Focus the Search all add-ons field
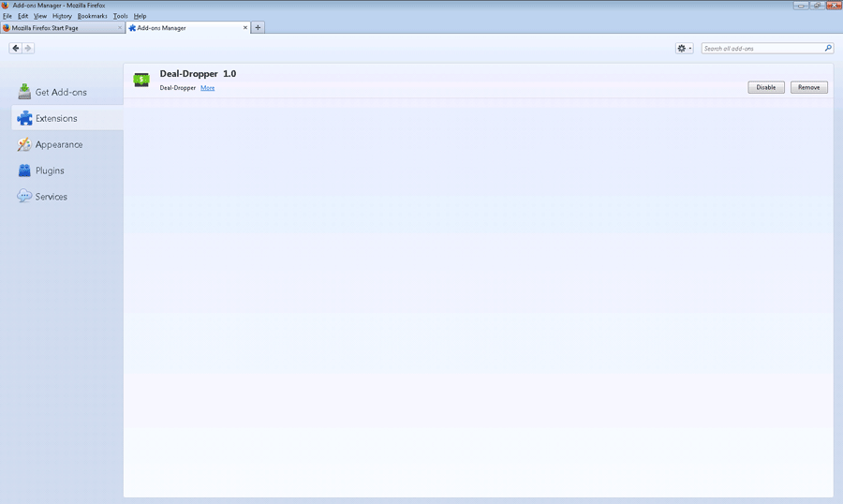The image size is (843, 504). 761,48
